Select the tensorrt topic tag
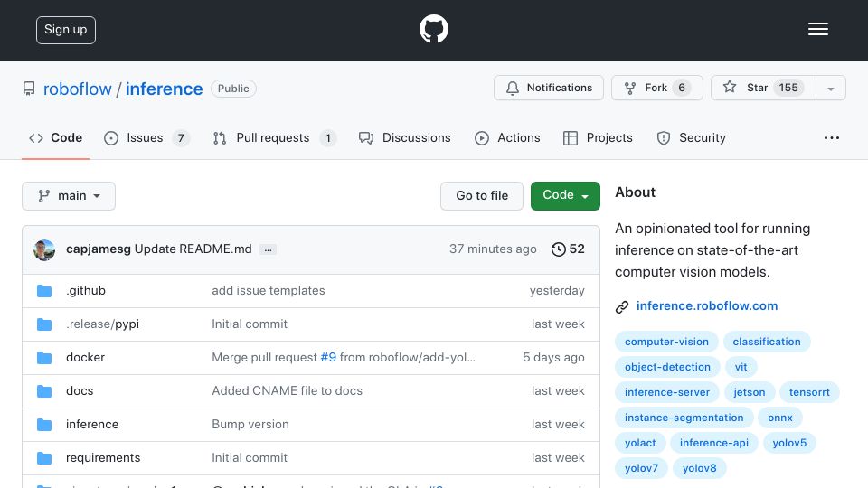This screenshot has width=868, height=488. coord(809,392)
